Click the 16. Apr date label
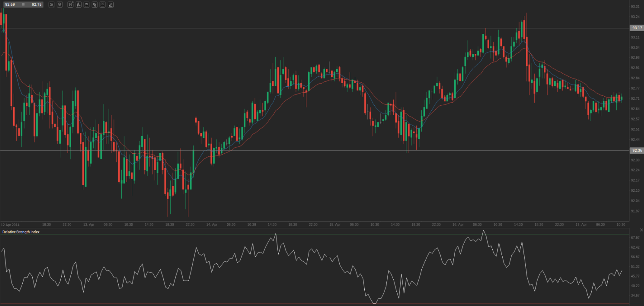Image resolution: width=644 pixels, height=306 pixels. coord(458,225)
